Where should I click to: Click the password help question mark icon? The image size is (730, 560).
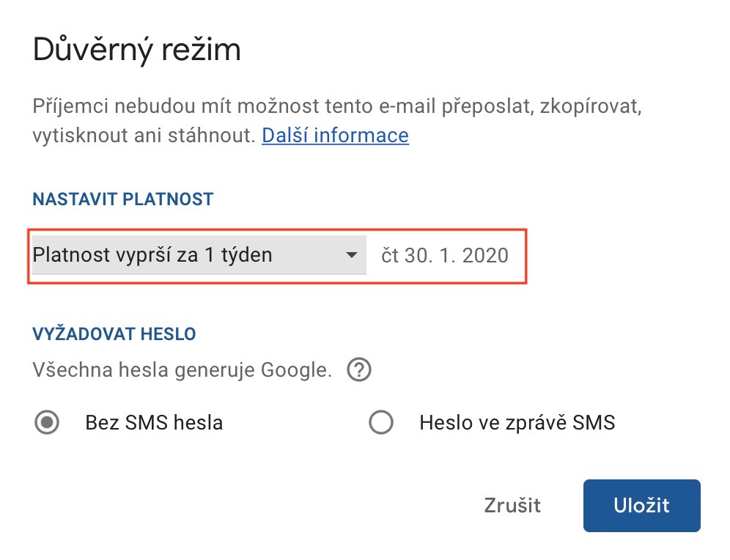coord(358,370)
